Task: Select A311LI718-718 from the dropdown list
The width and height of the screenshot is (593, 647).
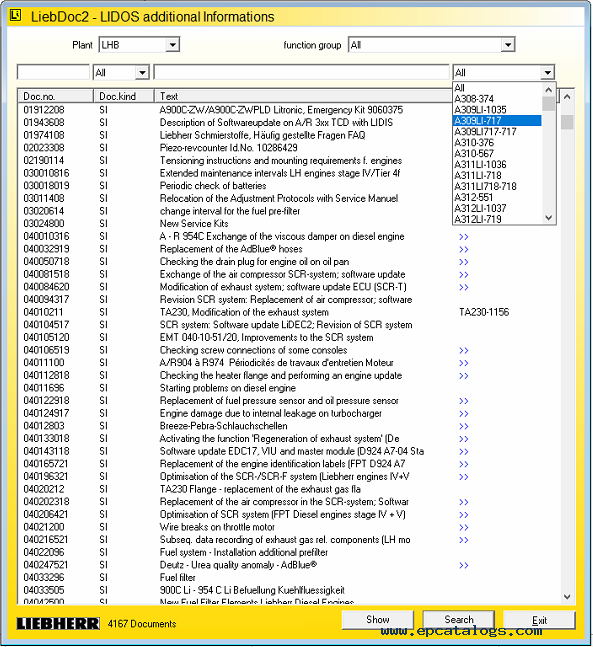Action: click(497, 186)
